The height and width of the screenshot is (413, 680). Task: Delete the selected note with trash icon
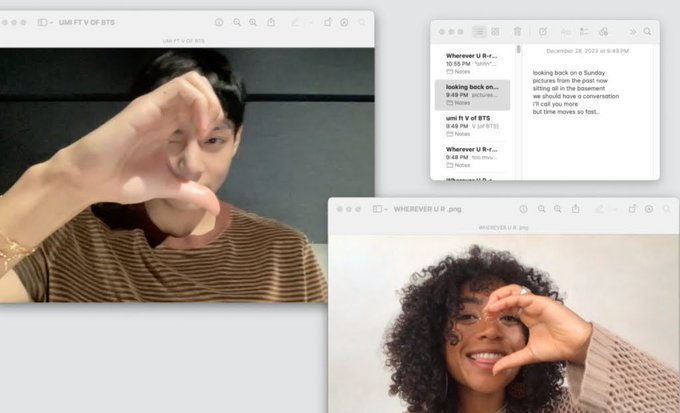click(517, 32)
